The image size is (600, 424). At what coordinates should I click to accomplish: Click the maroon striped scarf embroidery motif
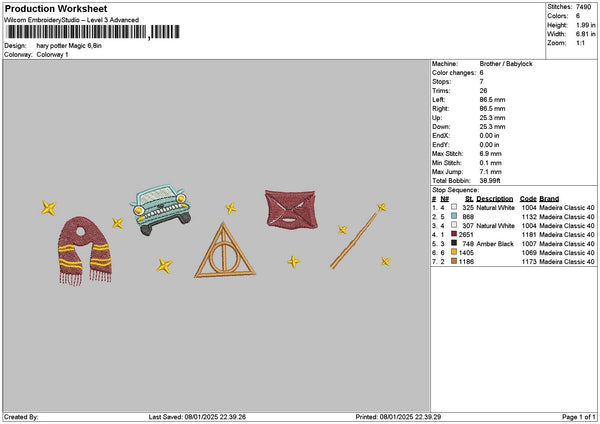pos(85,251)
